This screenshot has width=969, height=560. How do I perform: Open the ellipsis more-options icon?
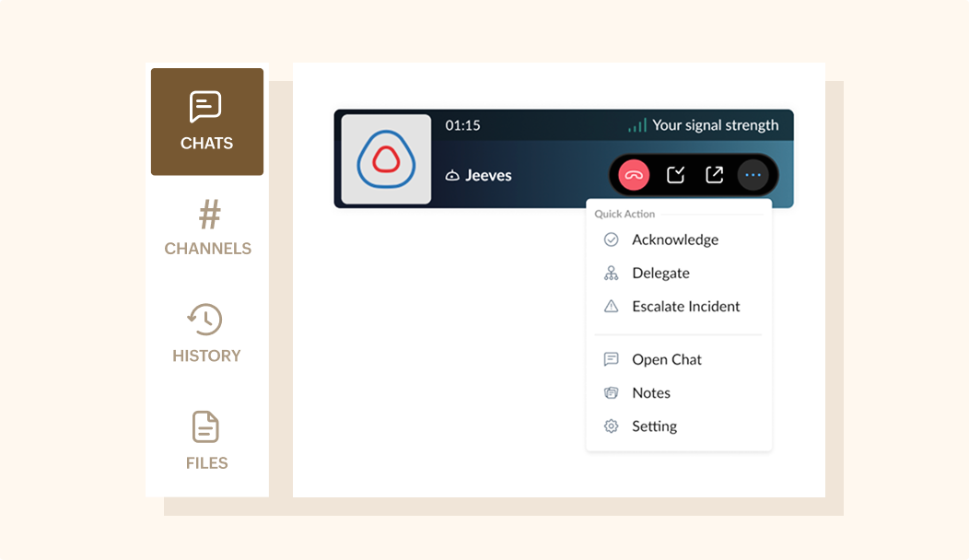[x=752, y=174]
